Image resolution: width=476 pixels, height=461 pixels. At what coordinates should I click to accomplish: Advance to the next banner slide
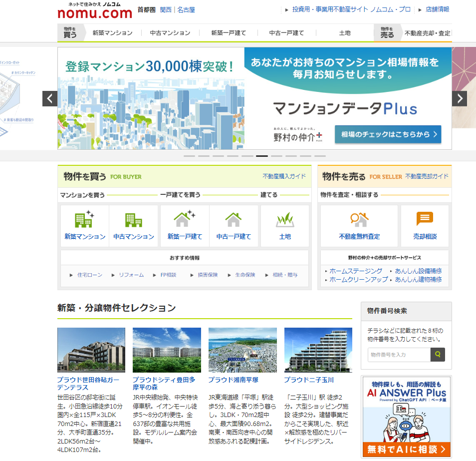coord(459,98)
